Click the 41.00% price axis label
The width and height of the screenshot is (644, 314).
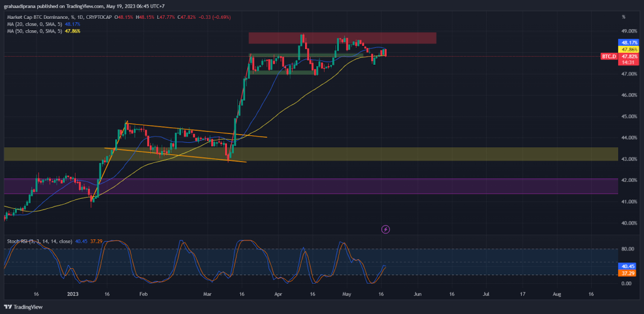point(629,202)
